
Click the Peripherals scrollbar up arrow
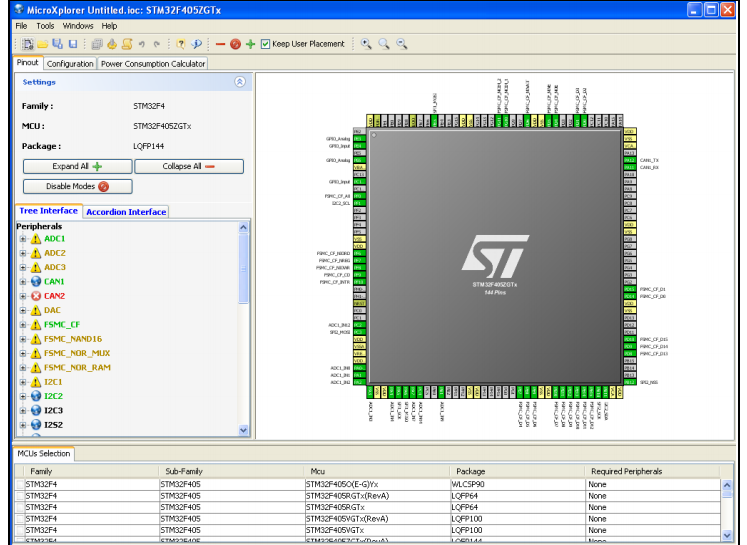tap(243, 227)
